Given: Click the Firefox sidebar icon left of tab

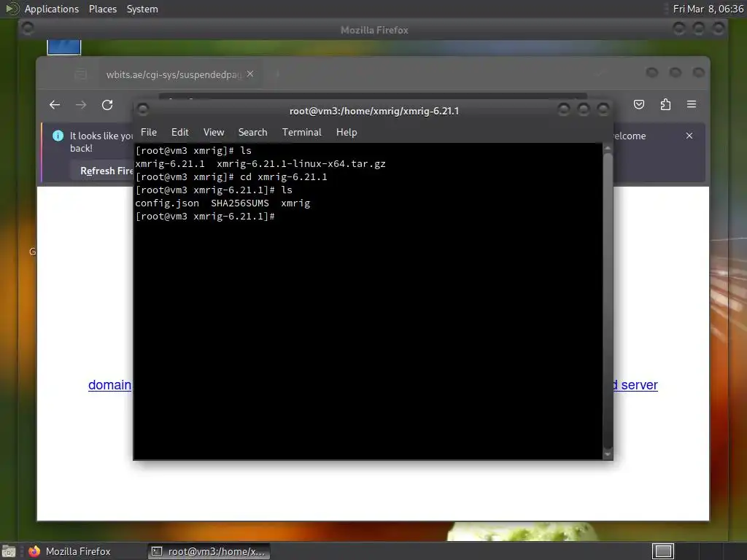Looking at the screenshot, I should click(x=81, y=74).
